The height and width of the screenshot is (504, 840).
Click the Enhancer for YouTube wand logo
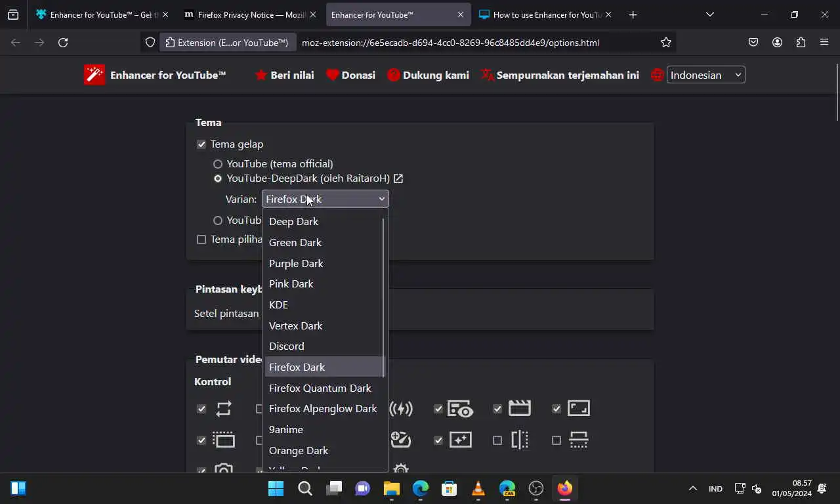pyautogui.click(x=94, y=75)
